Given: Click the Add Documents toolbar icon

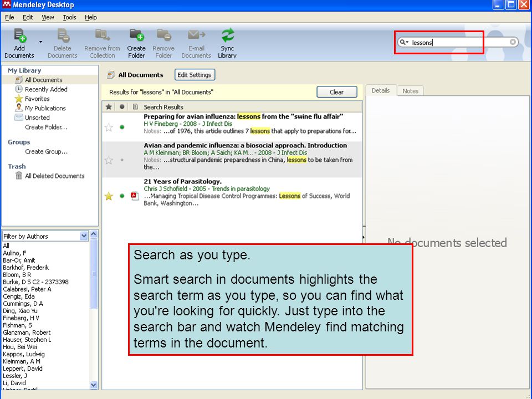Looking at the screenshot, I should (20, 35).
